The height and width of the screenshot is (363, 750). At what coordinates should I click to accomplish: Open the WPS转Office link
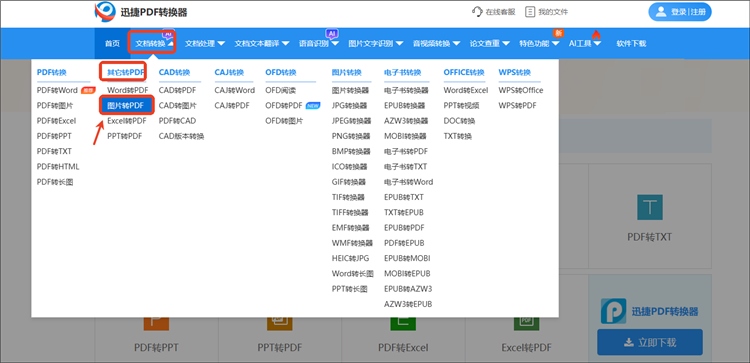tap(521, 90)
